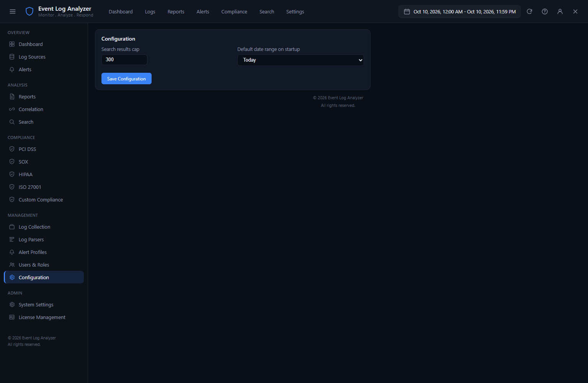Click the HIPAA shield icon
This screenshot has height=383, width=588.
pyautogui.click(x=12, y=174)
